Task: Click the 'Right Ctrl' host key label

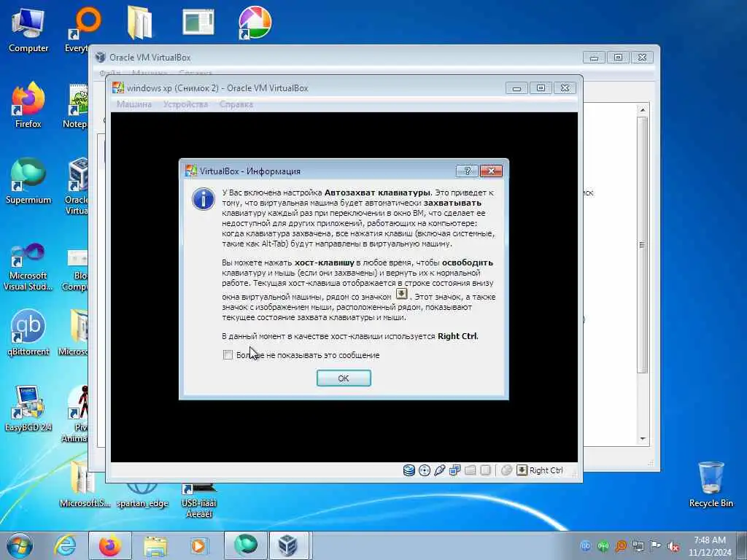Action: 546,470
